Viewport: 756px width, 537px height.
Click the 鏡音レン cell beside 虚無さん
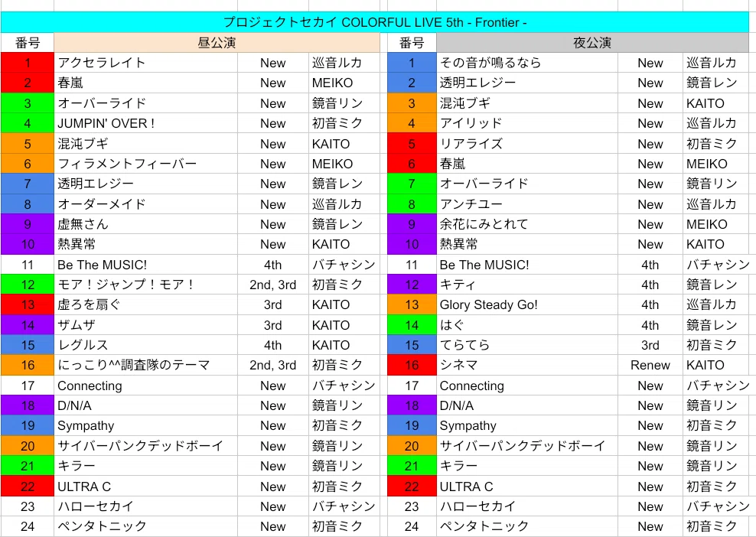(344, 224)
